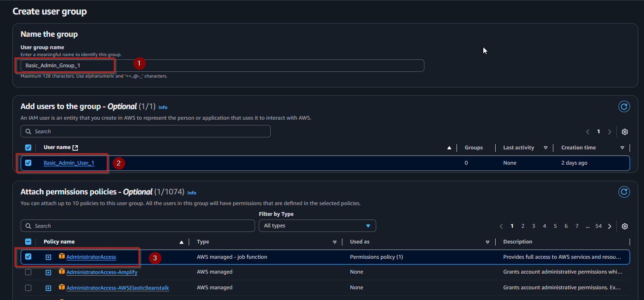
Task: Click the magnifier icon in policies search box
Action: pyautogui.click(x=28, y=226)
